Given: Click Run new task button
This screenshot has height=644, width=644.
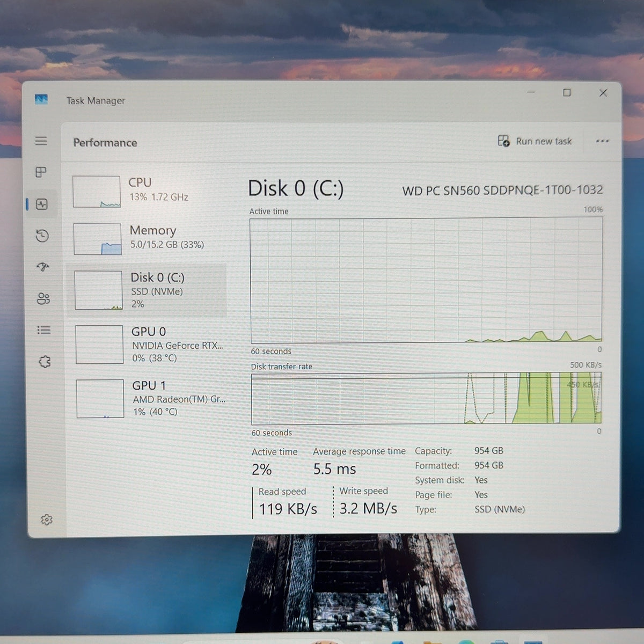Looking at the screenshot, I should (x=535, y=141).
